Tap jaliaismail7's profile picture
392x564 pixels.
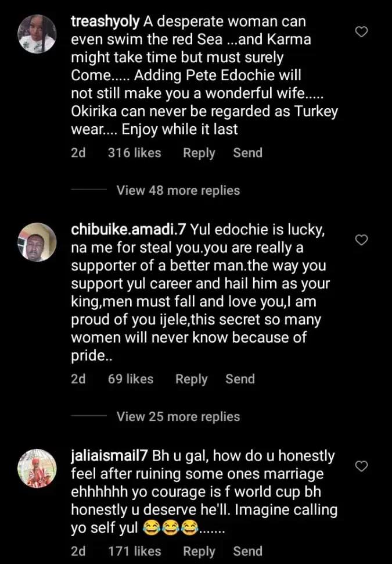[35, 467]
